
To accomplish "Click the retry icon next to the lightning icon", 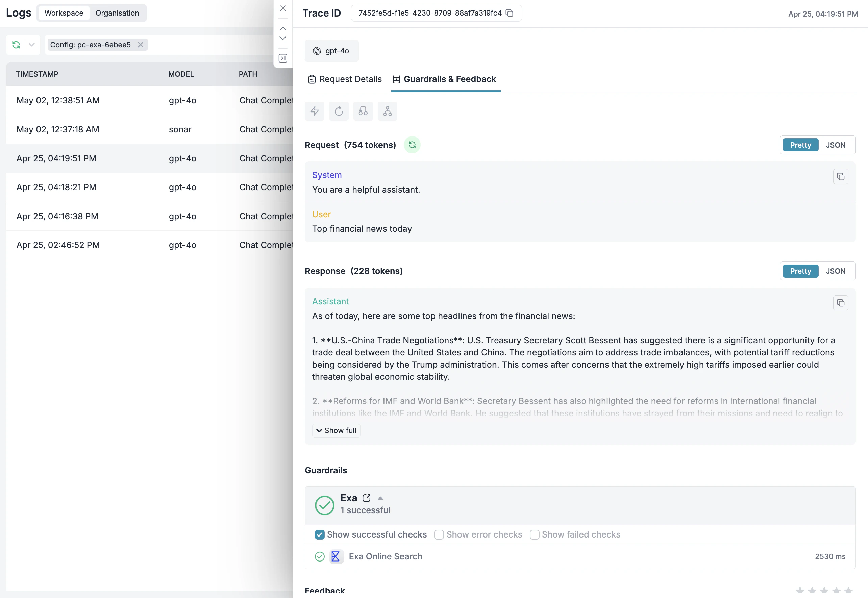I will tap(339, 111).
